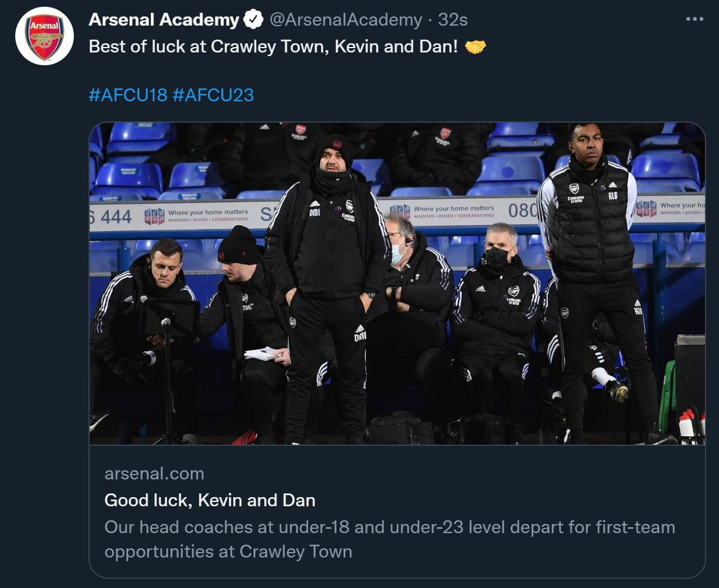Click the white notepad in the photo
Image resolution: width=719 pixels, height=588 pixels.
click(x=264, y=353)
